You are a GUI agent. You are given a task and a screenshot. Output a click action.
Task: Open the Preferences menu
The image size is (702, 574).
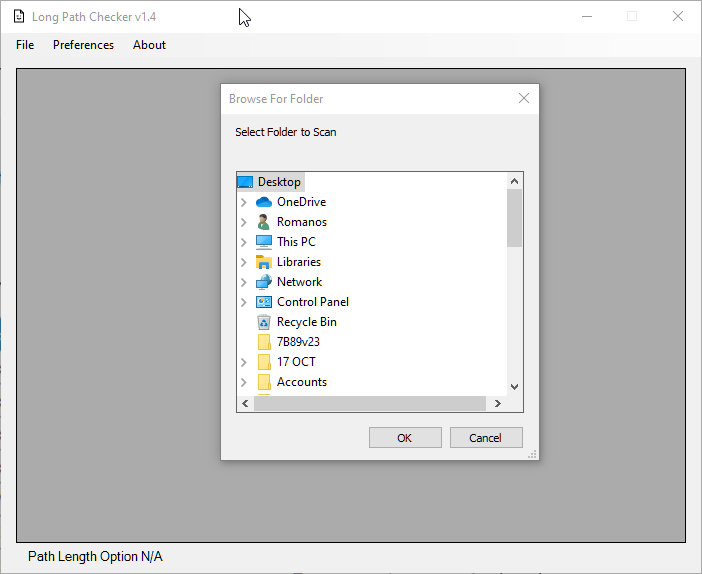pos(83,45)
